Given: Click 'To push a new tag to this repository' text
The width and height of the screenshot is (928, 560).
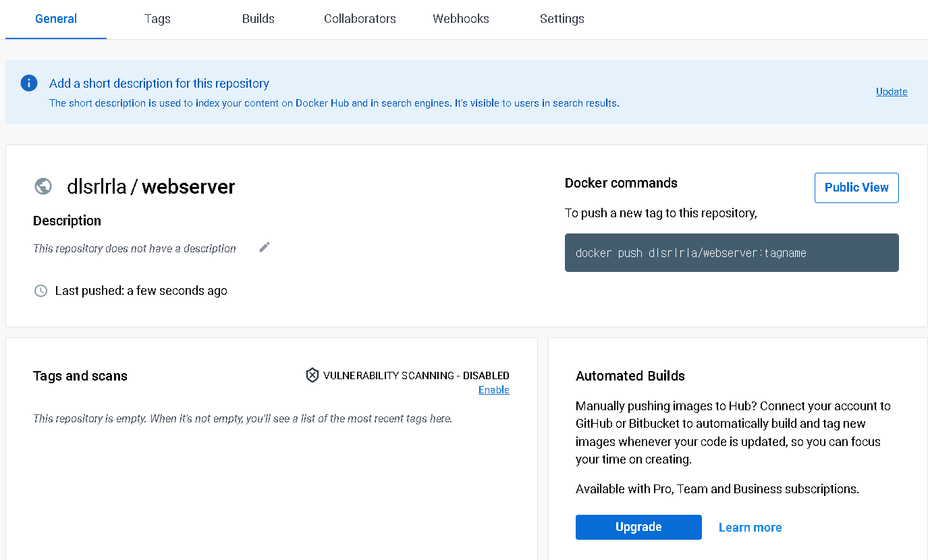Looking at the screenshot, I should (x=661, y=213).
